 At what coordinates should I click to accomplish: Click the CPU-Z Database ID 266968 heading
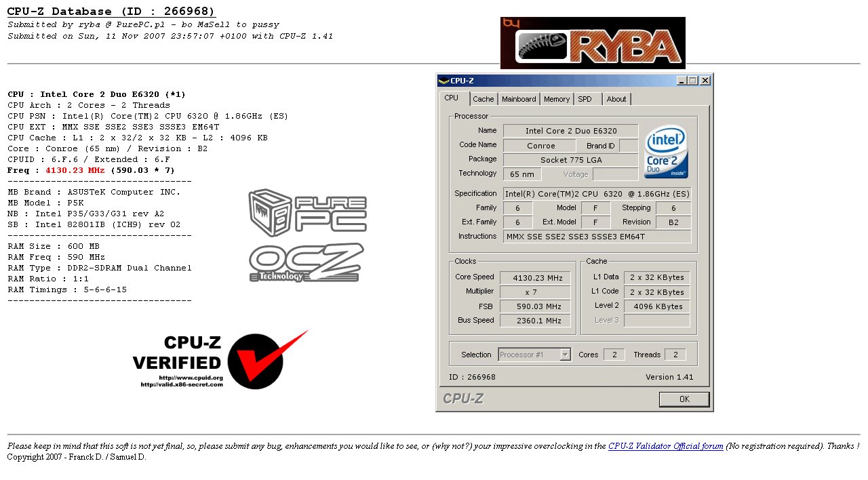111,12
